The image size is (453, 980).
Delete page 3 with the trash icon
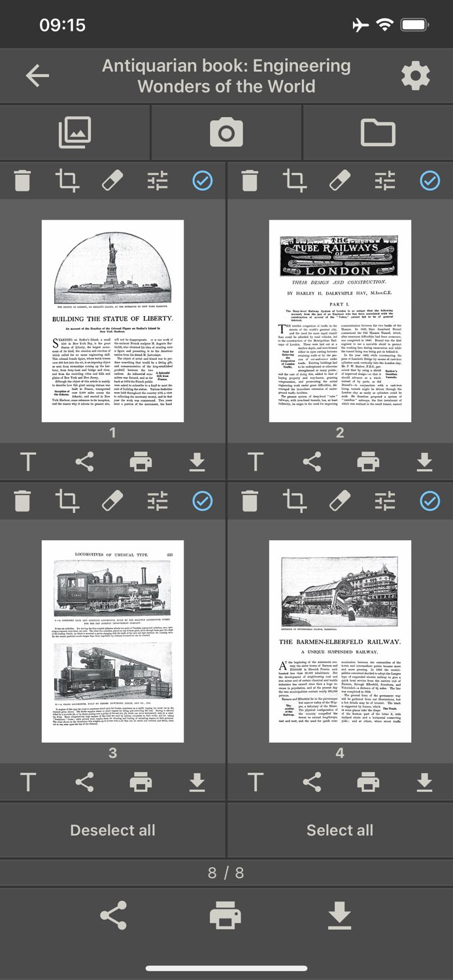tap(22, 501)
